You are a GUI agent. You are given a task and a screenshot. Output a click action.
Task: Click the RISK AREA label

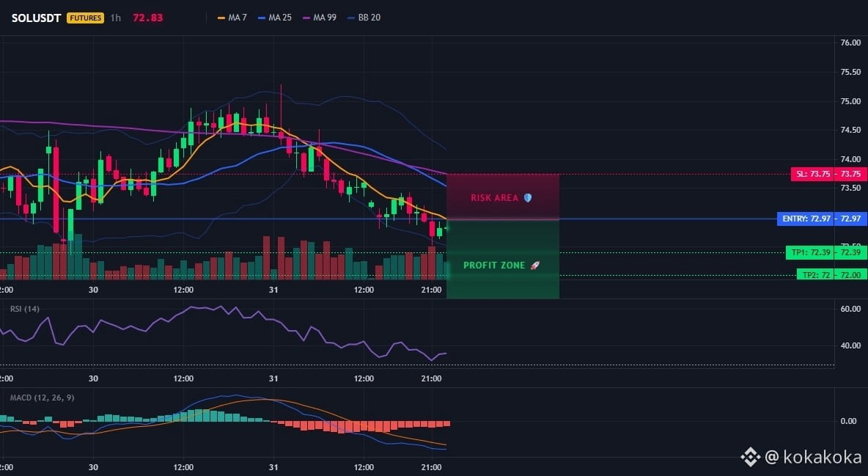click(494, 198)
